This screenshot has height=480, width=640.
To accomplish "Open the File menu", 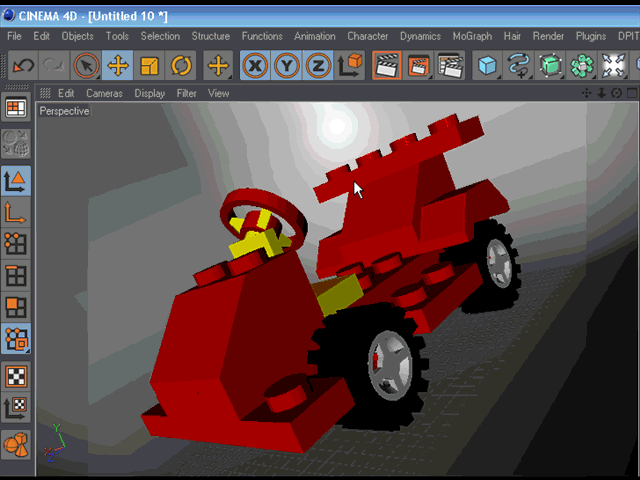I will pos(14,36).
